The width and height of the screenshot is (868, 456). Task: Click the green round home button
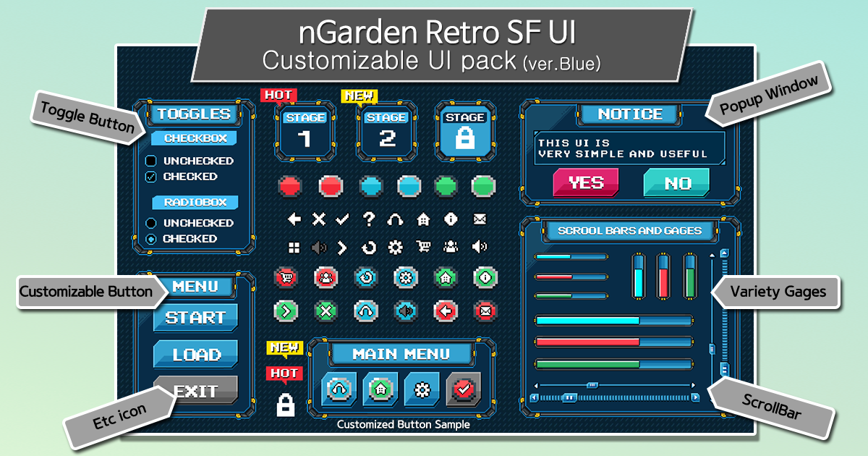click(445, 276)
